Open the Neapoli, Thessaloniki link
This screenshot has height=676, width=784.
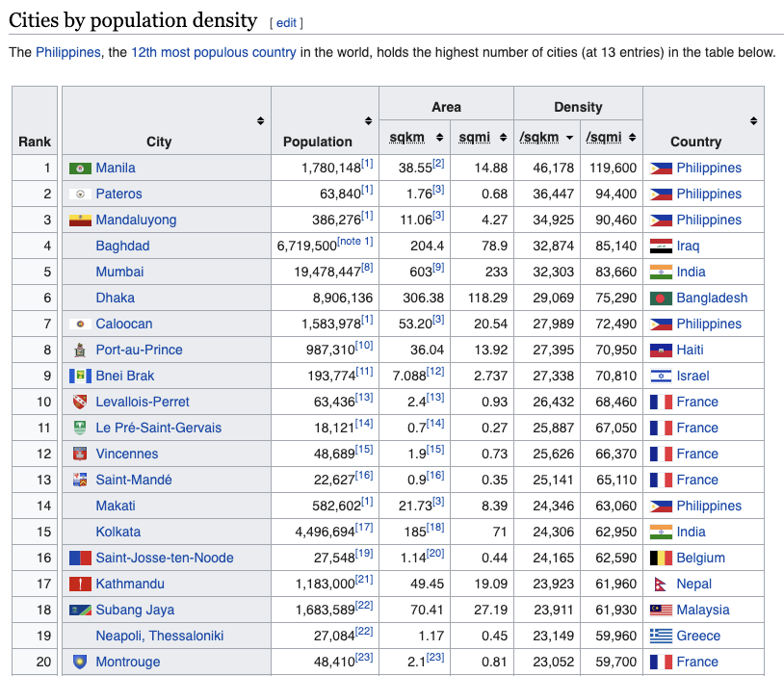pyautogui.click(x=160, y=636)
